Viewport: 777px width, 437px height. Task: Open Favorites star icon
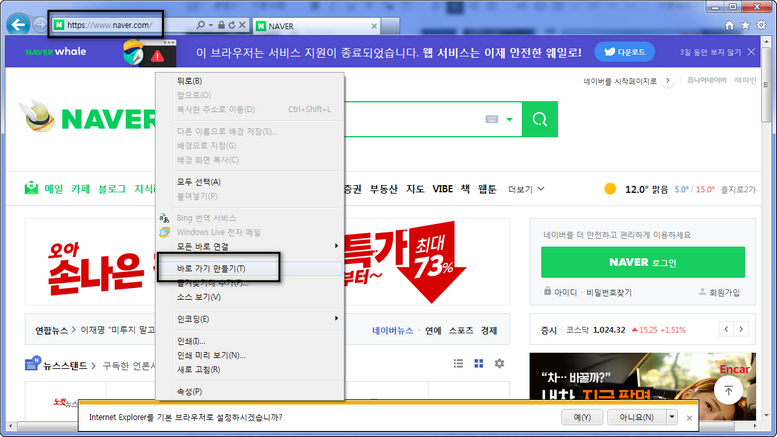745,25
